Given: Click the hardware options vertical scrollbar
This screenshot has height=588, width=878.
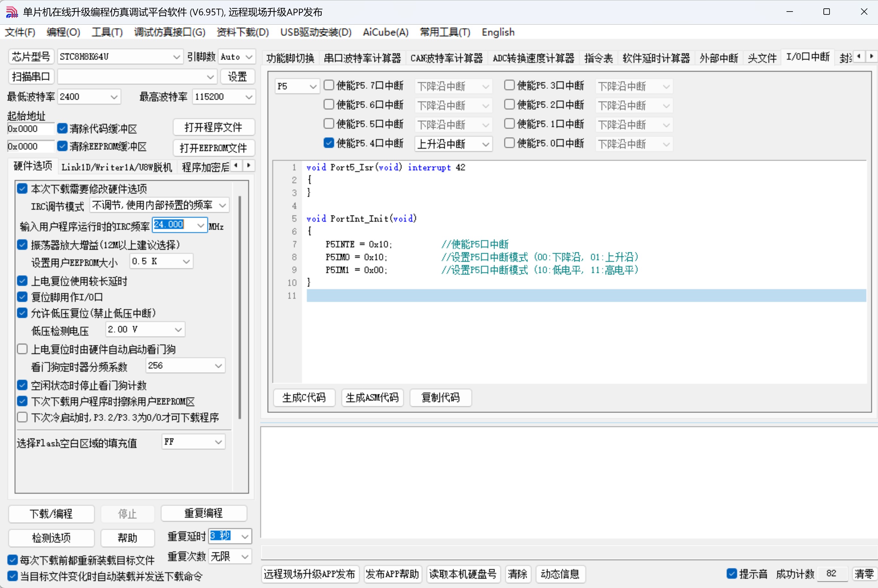Looking at the screenshot, I should 240,308.
